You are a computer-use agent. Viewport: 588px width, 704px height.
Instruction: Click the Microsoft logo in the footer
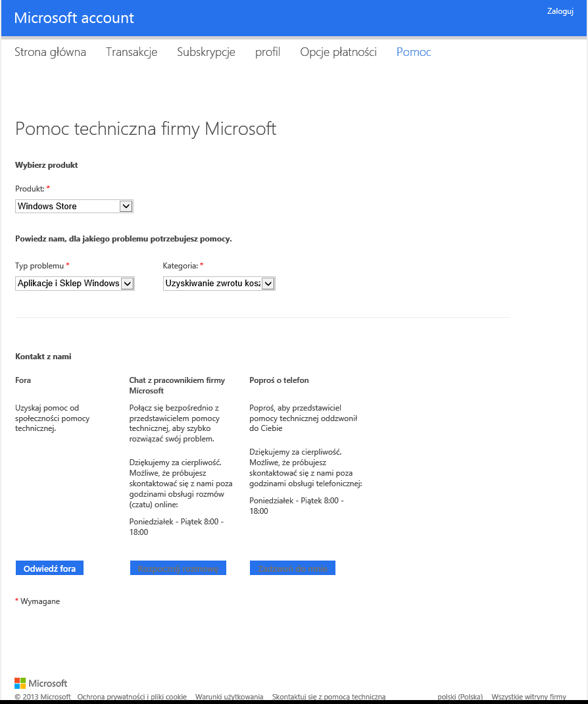coord(41,683)
